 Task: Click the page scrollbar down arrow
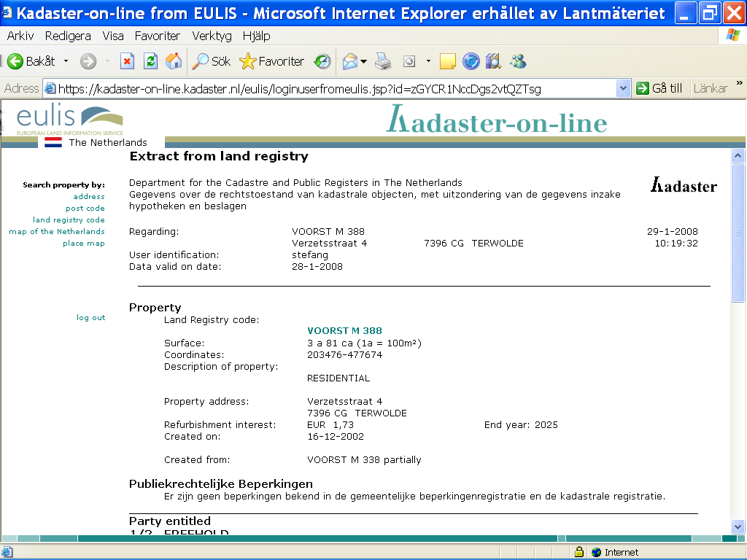tap(738, 527)
